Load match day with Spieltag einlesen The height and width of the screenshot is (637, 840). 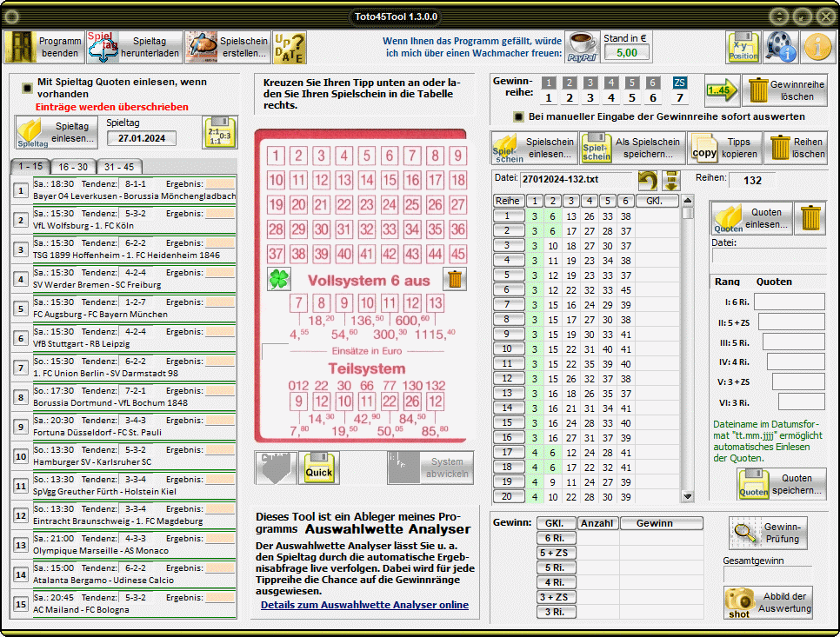tap(57, 132)
